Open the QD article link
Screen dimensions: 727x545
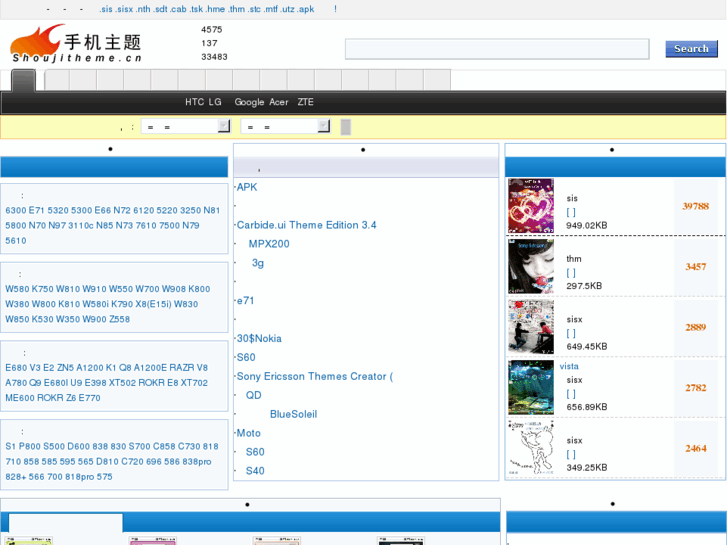tap(254, 395)
